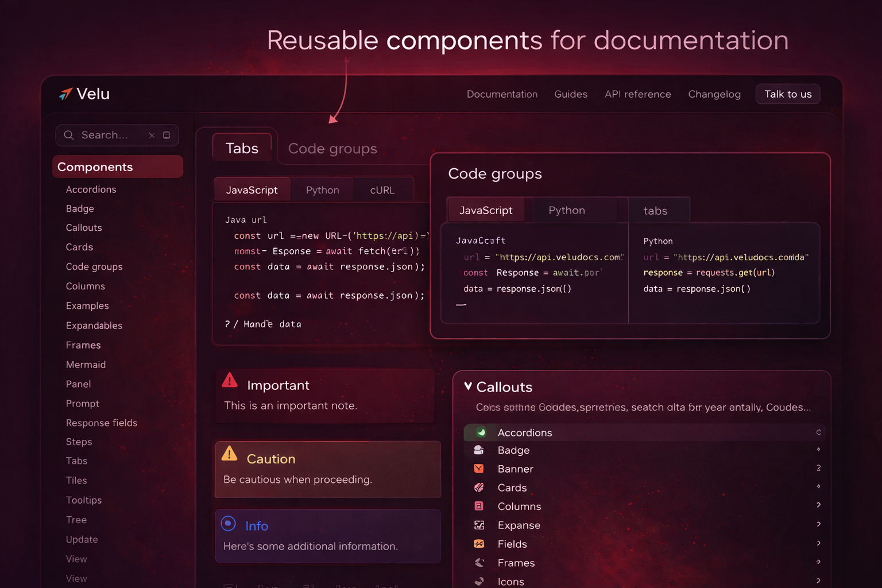Switch to the Code groups tab
This screenshot has height=588, width=882.
click(332, 148)
